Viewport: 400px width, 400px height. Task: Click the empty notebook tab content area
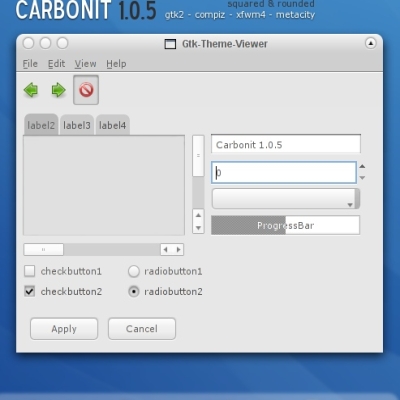tap(104, 185)
